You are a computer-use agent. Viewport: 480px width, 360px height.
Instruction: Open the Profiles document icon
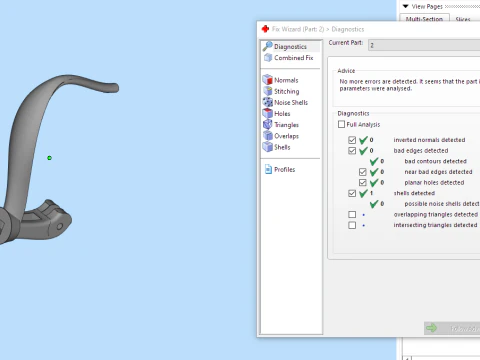tap(268, 169)
